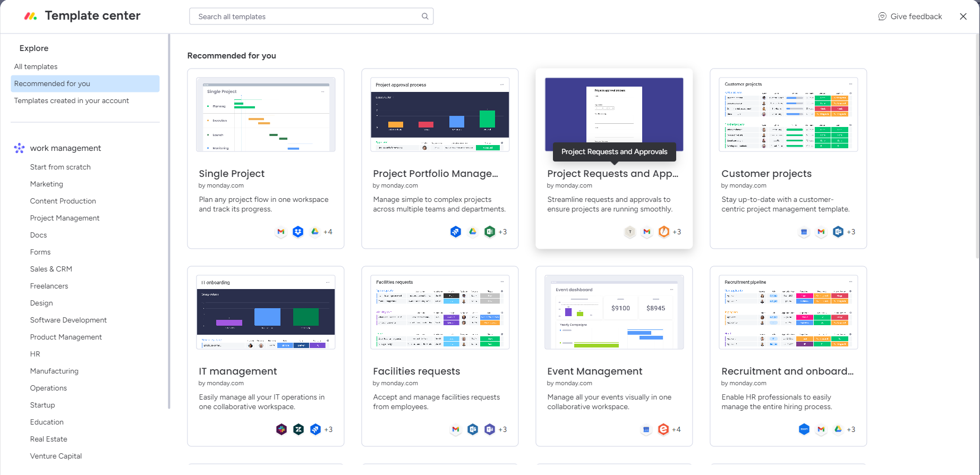Image resolution: width=980 pixels, height=475 pixels.
Task: Click Gmail icon on Facilities requests card
Action: tap(456, 429)
